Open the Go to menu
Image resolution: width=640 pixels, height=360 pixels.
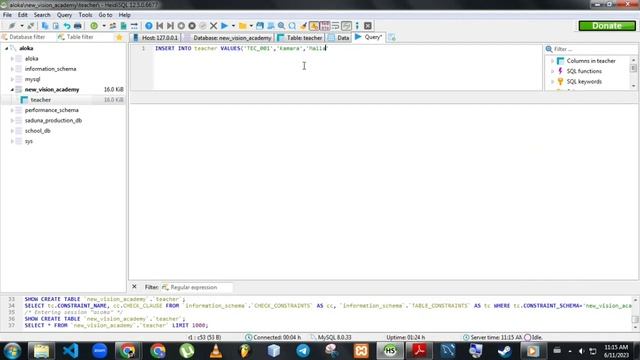pos(105,15)
